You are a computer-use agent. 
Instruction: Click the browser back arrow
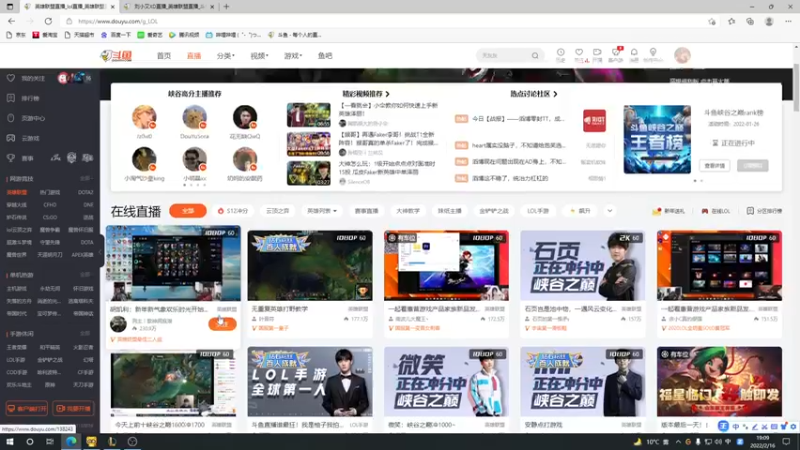[x=12, y=21]
